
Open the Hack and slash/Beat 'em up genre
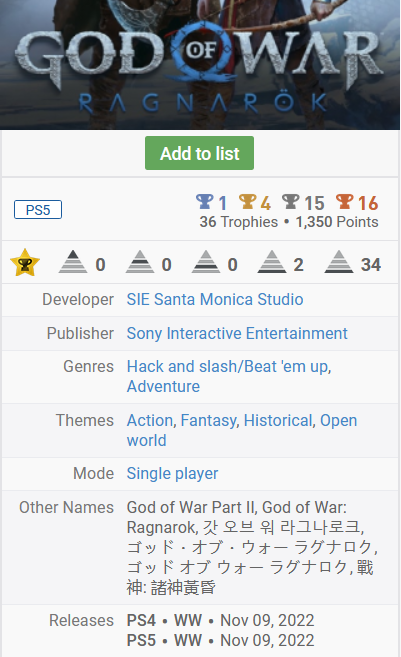coord(229,367)
